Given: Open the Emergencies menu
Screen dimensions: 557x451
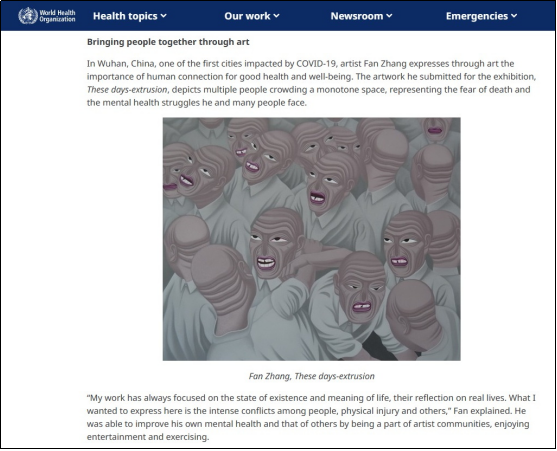Looking at the screenshot, I should 481,16.
